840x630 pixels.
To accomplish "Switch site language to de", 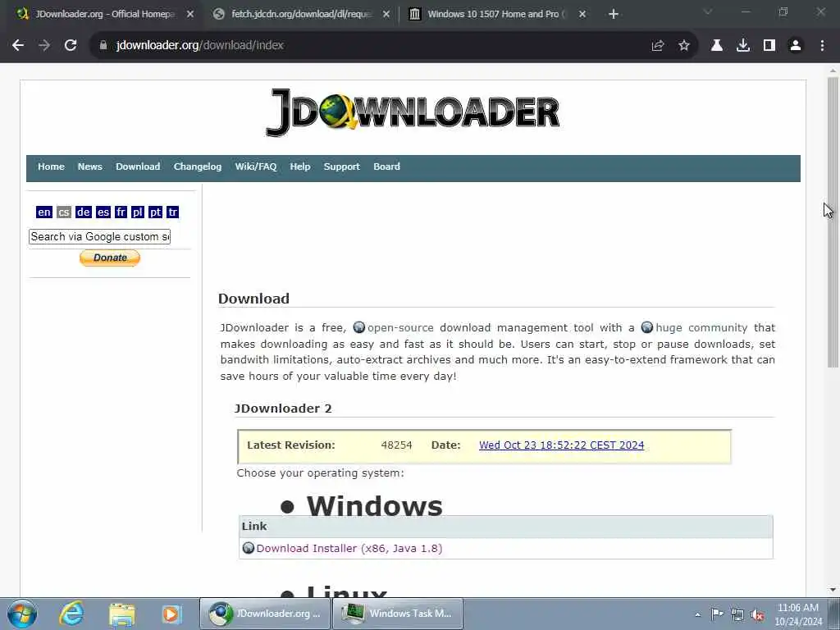I will pyautogui.click(x=83, y=212).
